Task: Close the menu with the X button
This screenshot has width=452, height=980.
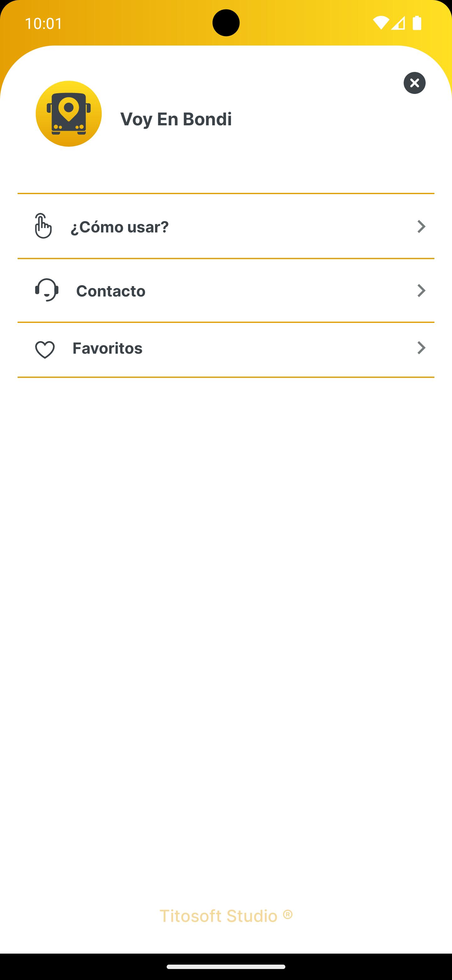Action: (x=414, y=83)
